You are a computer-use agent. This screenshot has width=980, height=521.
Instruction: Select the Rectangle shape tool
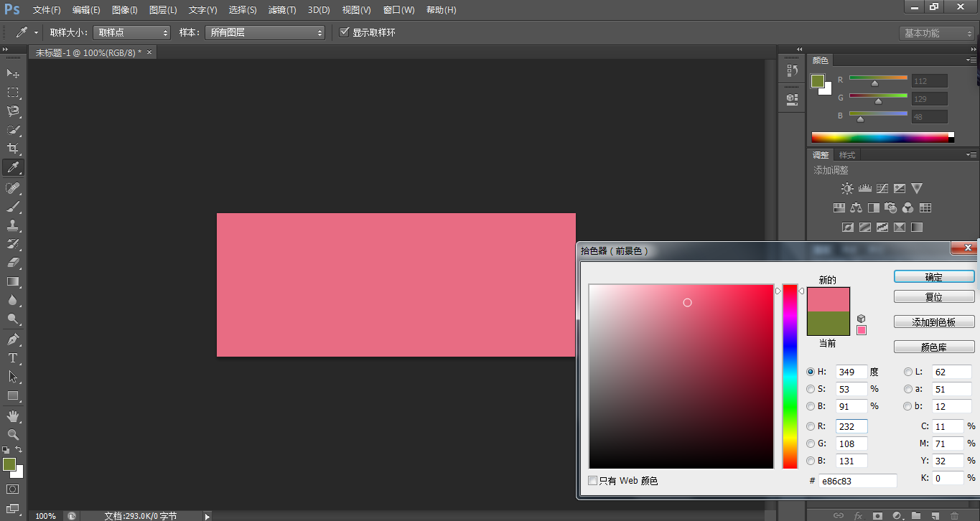(13, 395)
